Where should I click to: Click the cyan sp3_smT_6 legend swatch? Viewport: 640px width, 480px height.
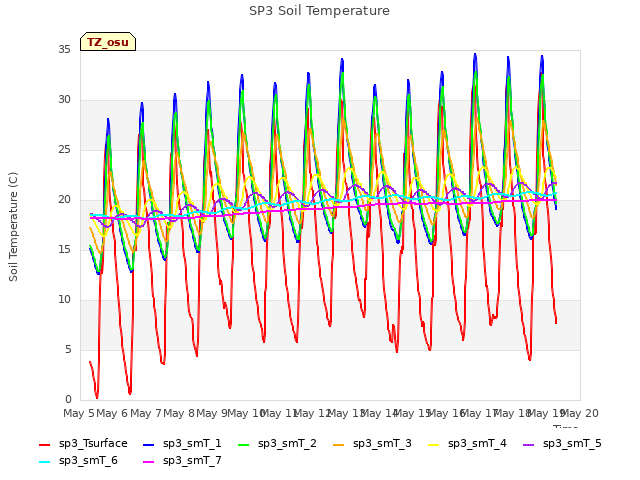coord(44,462)
